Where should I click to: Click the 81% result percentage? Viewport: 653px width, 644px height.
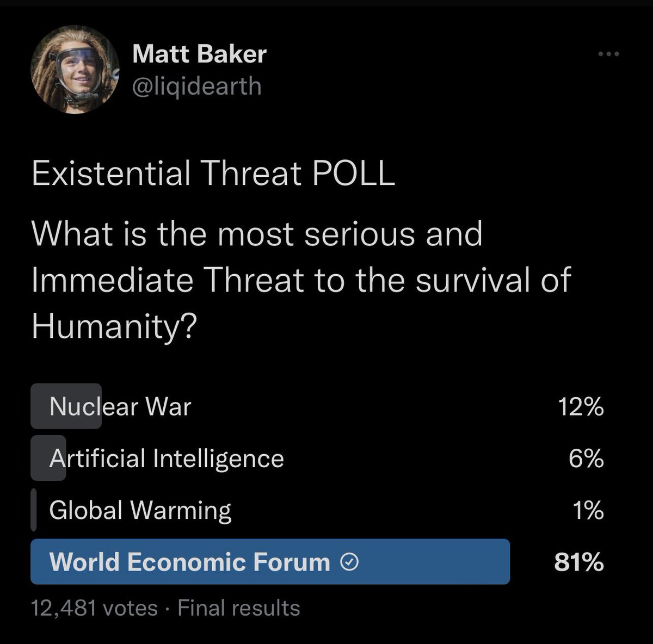[579, 562]
